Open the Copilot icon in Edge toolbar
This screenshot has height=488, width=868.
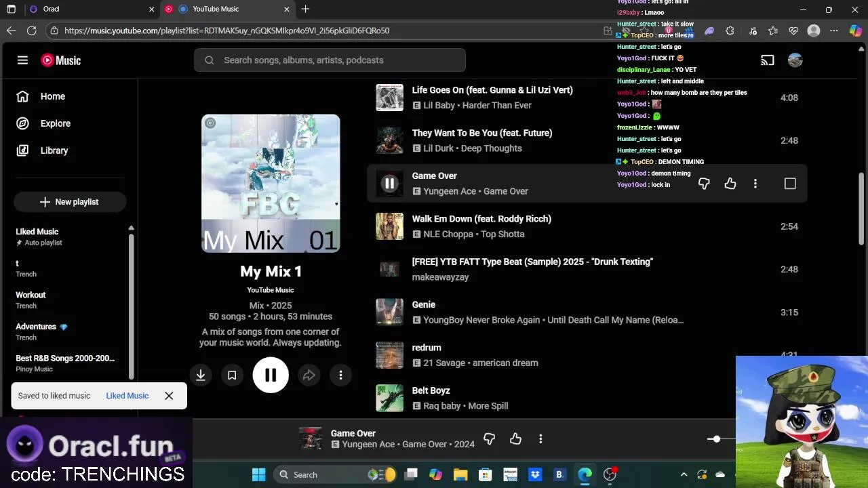coord(856,30)
